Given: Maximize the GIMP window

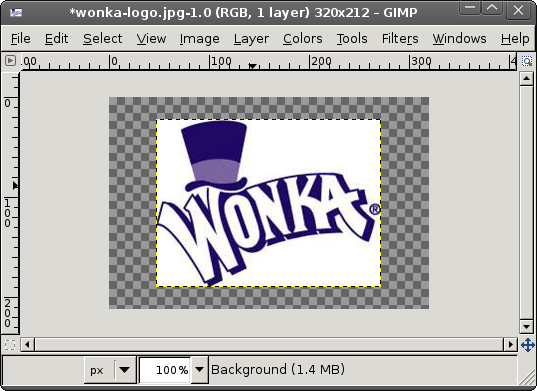Looking at the screenshot, I should pyautogui.click(x=492, y=8).
